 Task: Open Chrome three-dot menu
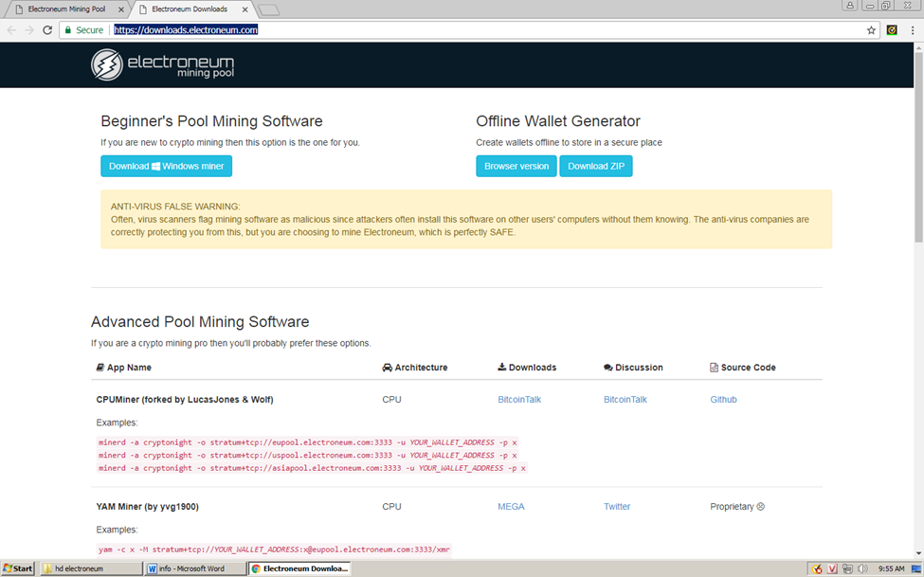[x=913, y=30]
